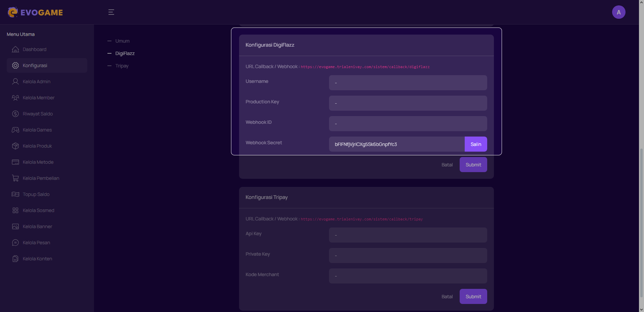Viewport: 644px width, 312px height.
Task: Jump to the Tripay section
Action: 122,66
